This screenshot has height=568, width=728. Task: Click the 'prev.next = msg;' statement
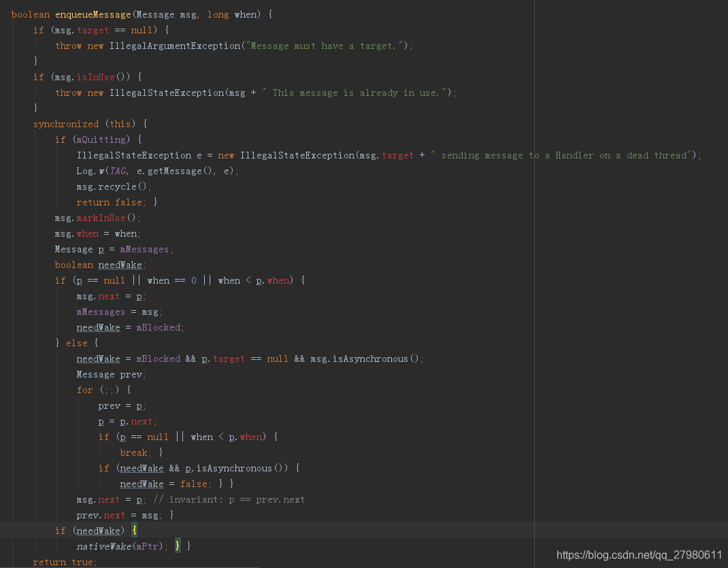[x=119, y=516]
